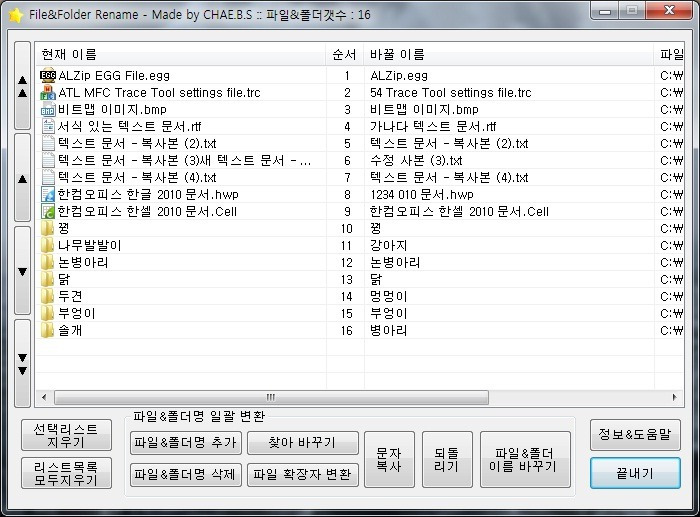The height and width of the screenshot is (517, 700).
Task: Click the move-to-top double up arrow button
Action: click(x=22, y=86)
